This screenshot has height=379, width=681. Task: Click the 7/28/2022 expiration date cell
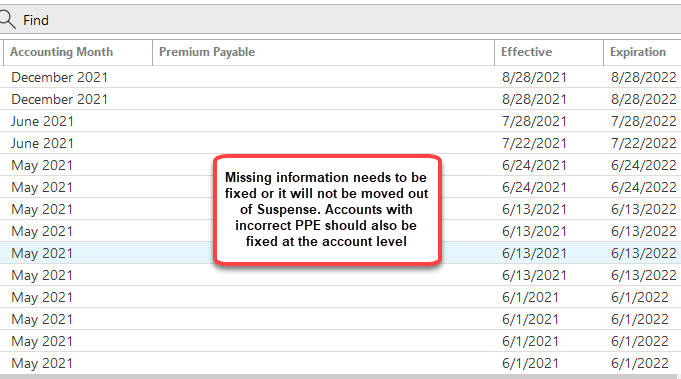tap(644, 121)
